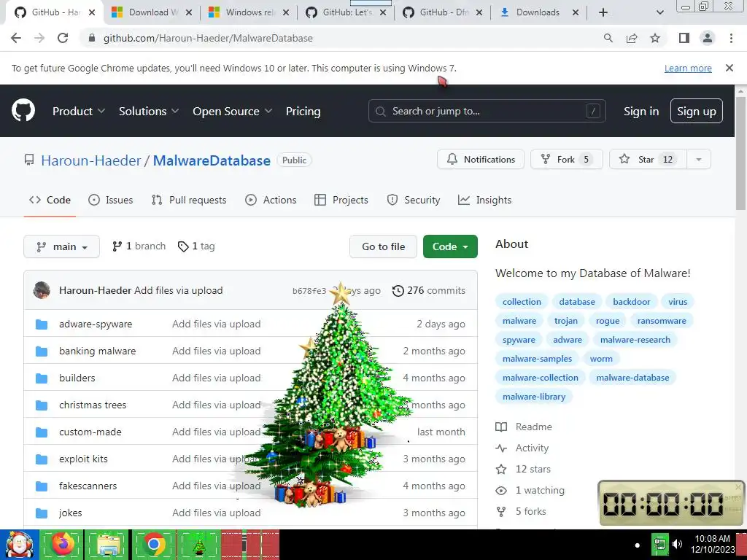Click the GitHub Octocat logo
The height and width of the screenshot is (560, 747).
click(x=23, y=111)
